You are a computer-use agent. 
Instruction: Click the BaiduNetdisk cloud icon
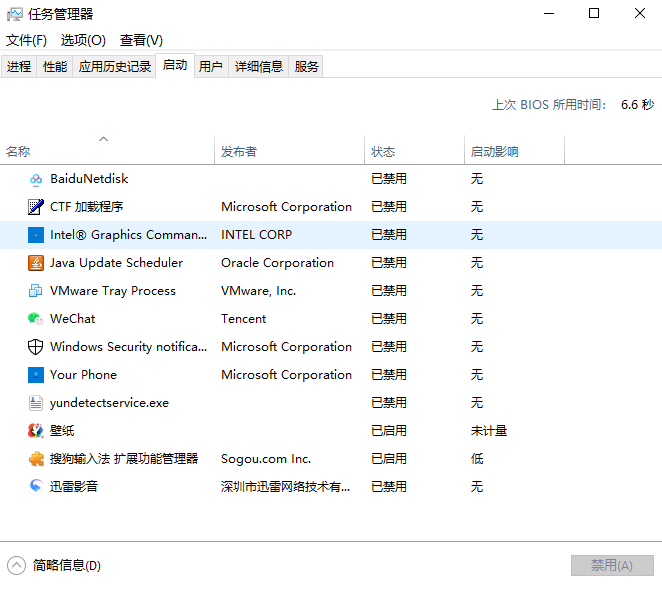point(36,179)
